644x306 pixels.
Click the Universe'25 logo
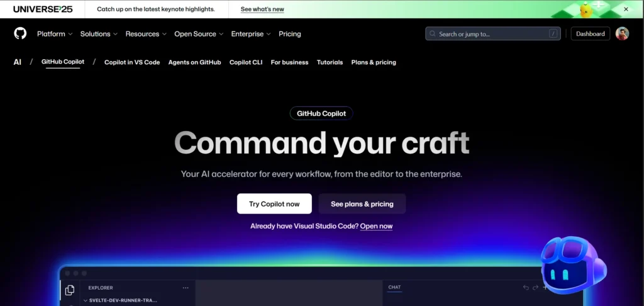pos(43,9)
